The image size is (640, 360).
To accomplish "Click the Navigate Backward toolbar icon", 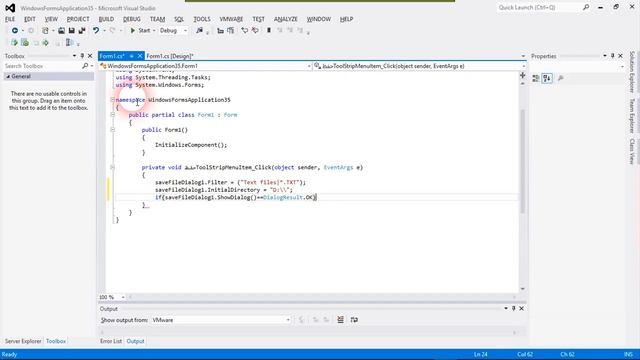I will (x=15, y=31).
